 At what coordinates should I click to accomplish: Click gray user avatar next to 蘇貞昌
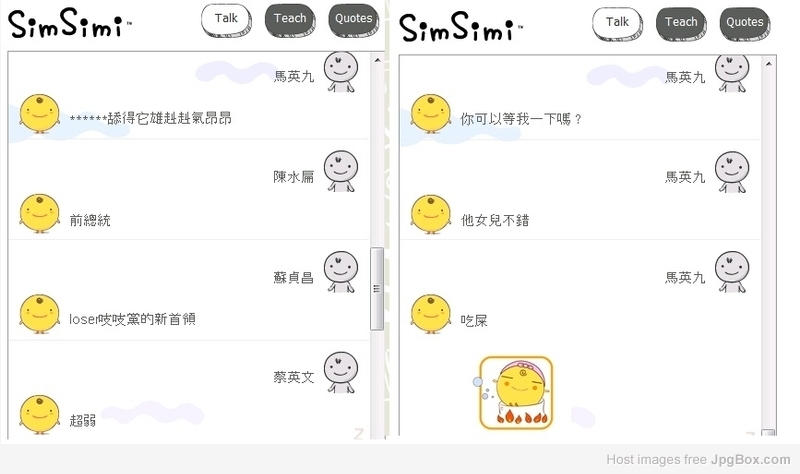(x=341, y=271)
